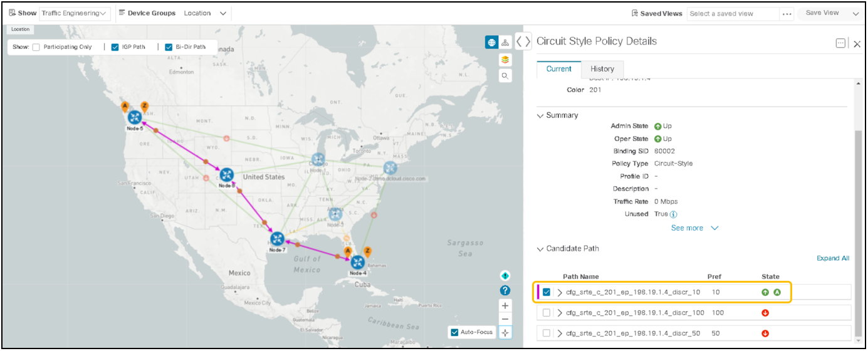The image size is (868, 351).
Task: Click the details panel vertical scrollbar
Action: coord(857,232)
